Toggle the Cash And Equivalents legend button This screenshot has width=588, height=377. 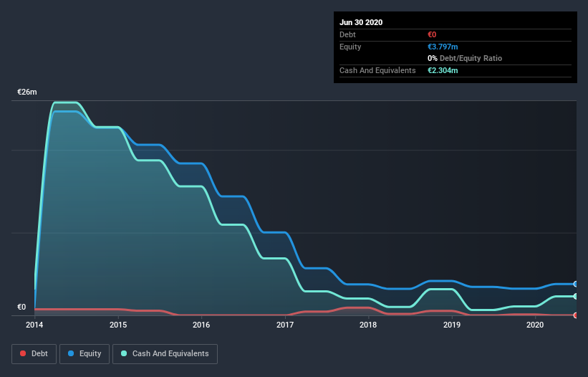click(165, 354)
